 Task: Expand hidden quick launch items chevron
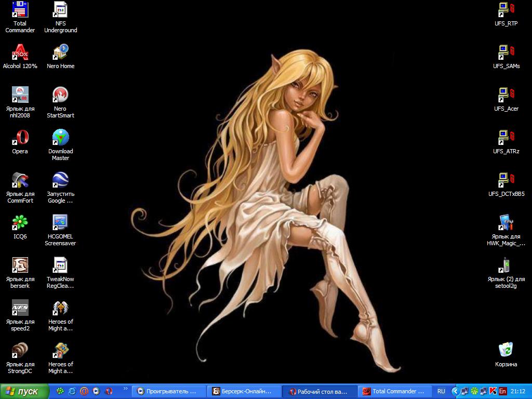(x=126, y=388)
